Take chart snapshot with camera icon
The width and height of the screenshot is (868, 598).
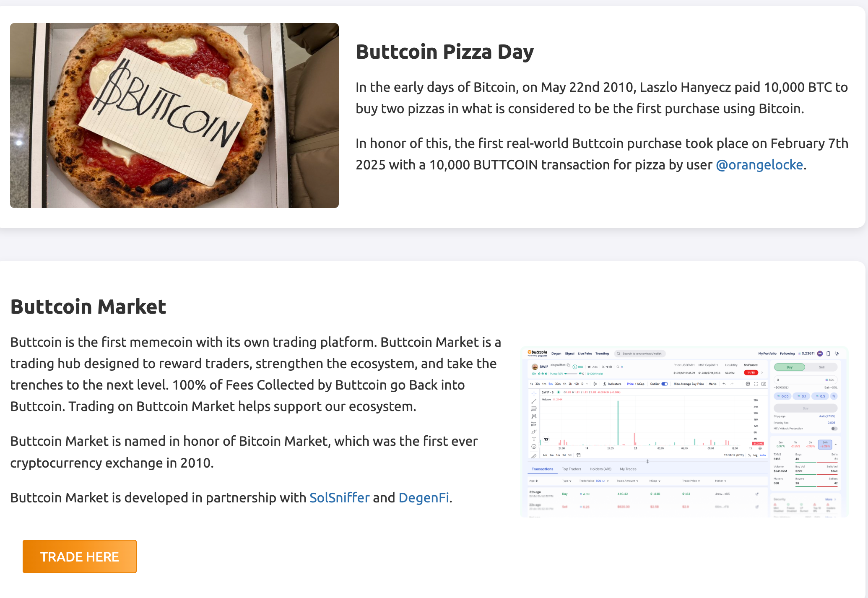764,384
